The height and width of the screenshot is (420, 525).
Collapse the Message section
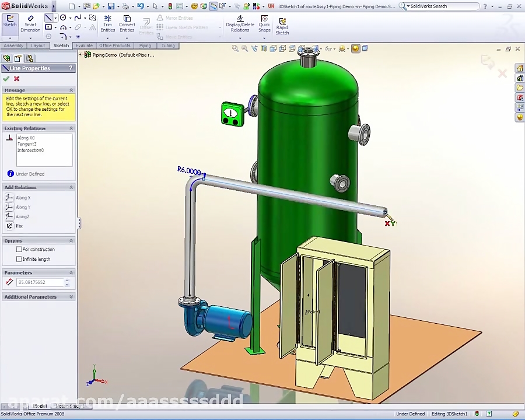(x=71, y=90)
